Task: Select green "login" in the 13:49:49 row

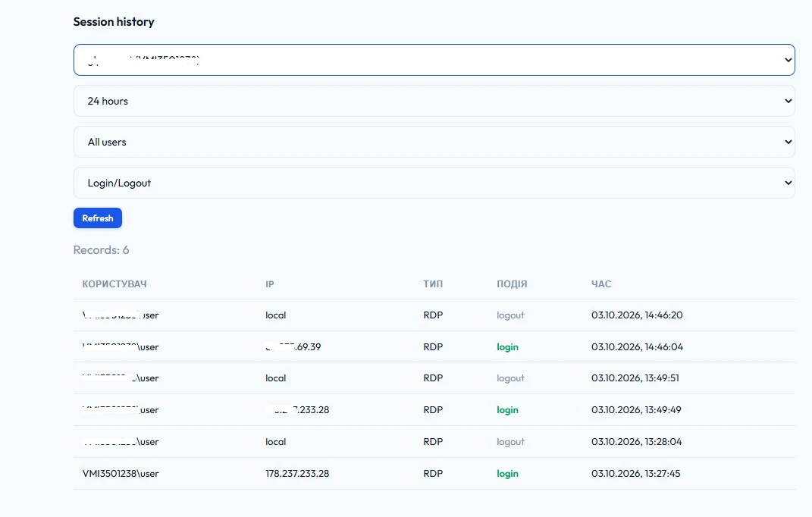Action: click(x=507, y=410)
